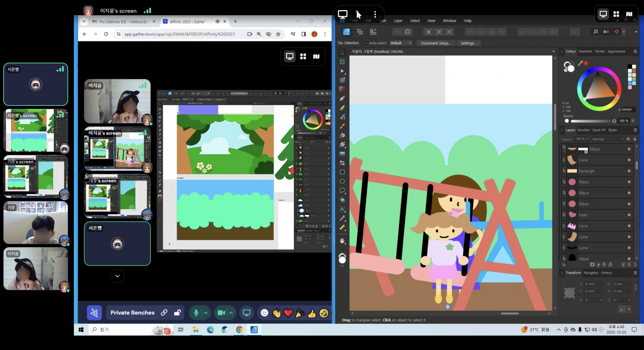Screen dimensions: 644x350
Task: Open the Layer menu
Action: click(x=398, y=21)
